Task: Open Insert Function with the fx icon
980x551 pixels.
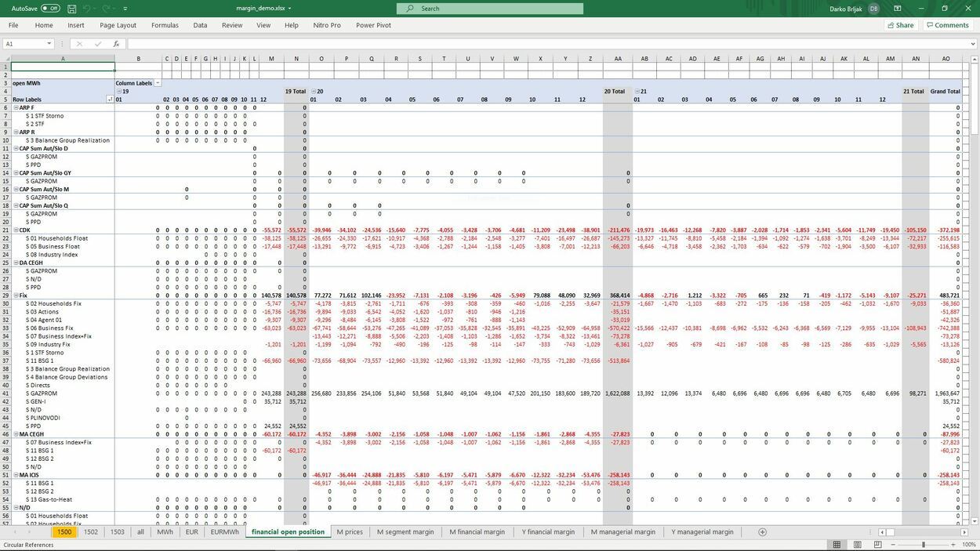Action: pos(118,44)
